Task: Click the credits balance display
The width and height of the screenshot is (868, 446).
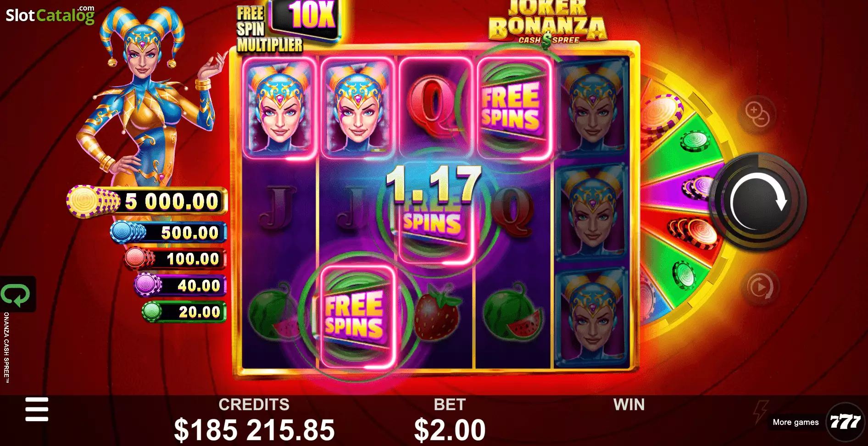Action: point(254,430)
